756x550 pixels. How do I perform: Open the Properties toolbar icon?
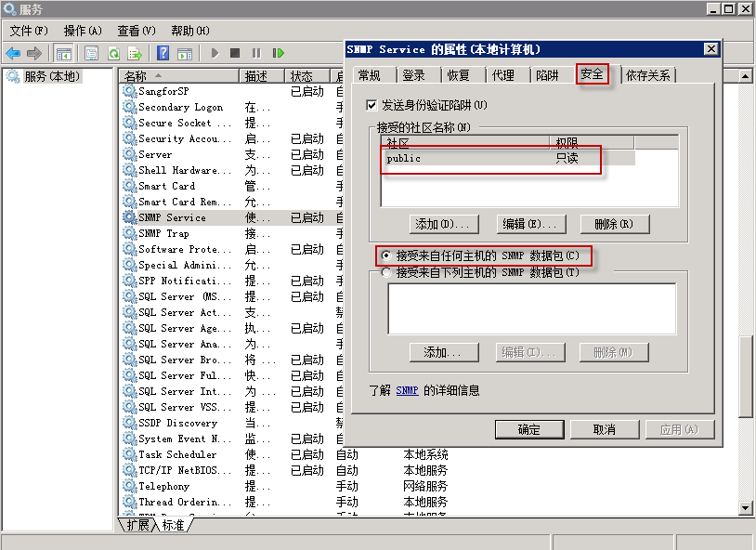click(x=92, y=53)
